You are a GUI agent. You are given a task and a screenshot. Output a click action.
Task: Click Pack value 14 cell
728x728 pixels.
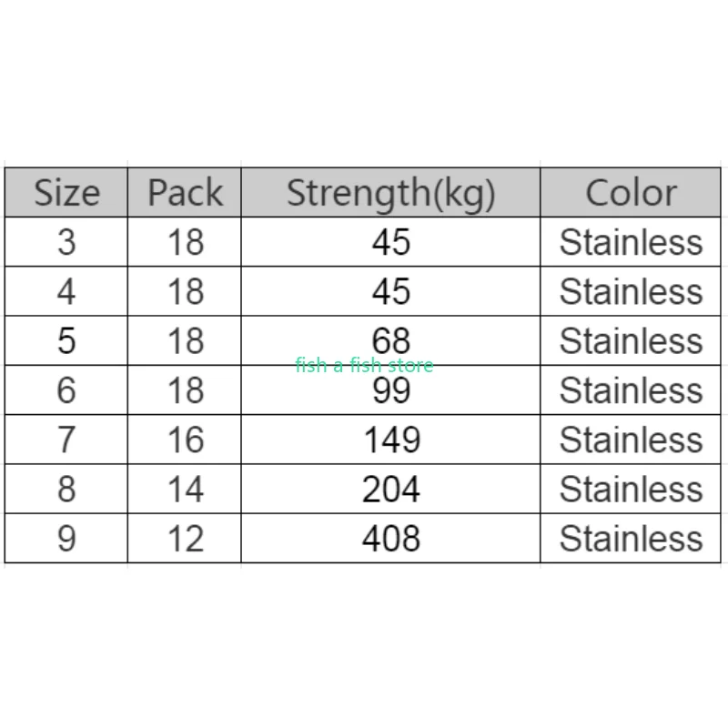pyautogui.click(x=185, y=490)
